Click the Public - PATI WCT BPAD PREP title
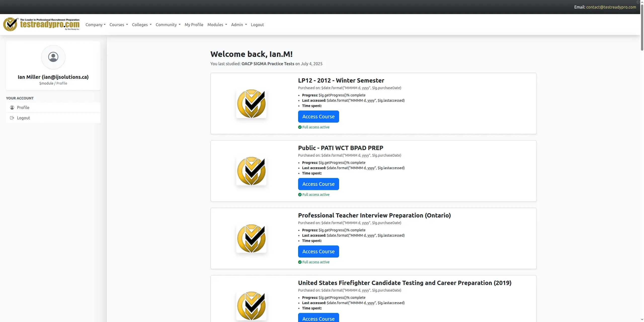This screenshot has width=644, height=322. tap(341, 148)
